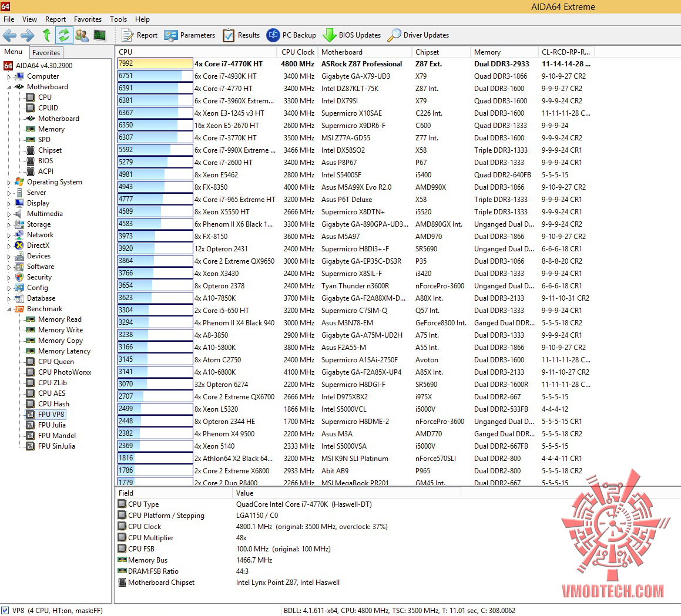Click the Report toolbar button
The image size is (681, 616).
click(139, 35)
